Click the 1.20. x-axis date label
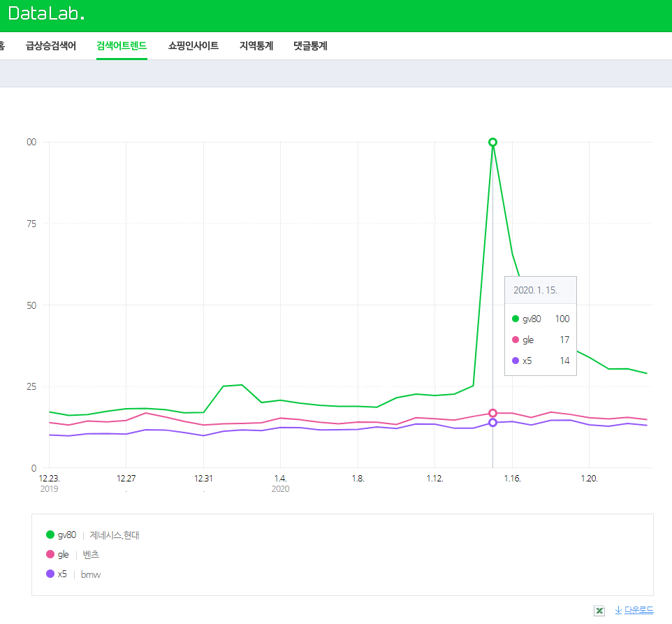The height and width of the screenshot is (624, 672). click(590, 478)
